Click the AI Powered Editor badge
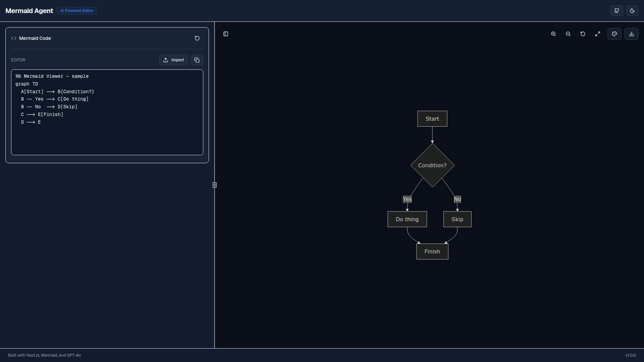This screenshot has height=362, width=644. coord(77,11)
